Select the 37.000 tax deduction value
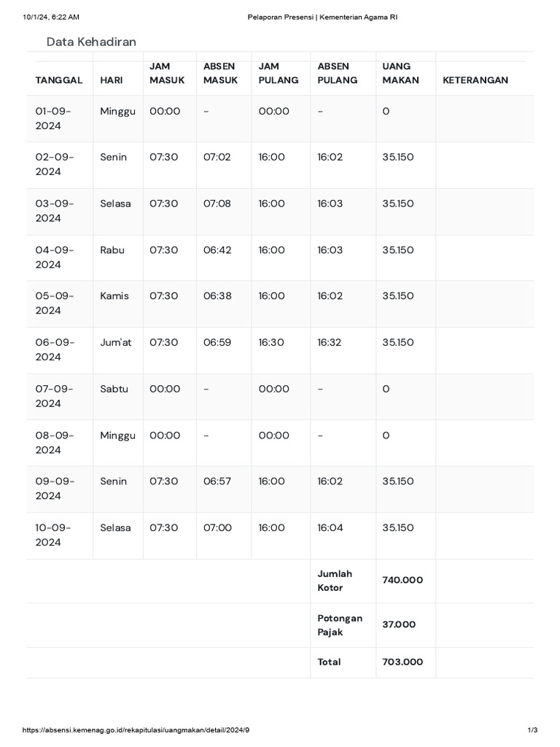Image resolution: width=560 pixels, height=747 pixels. coord(399,624)
